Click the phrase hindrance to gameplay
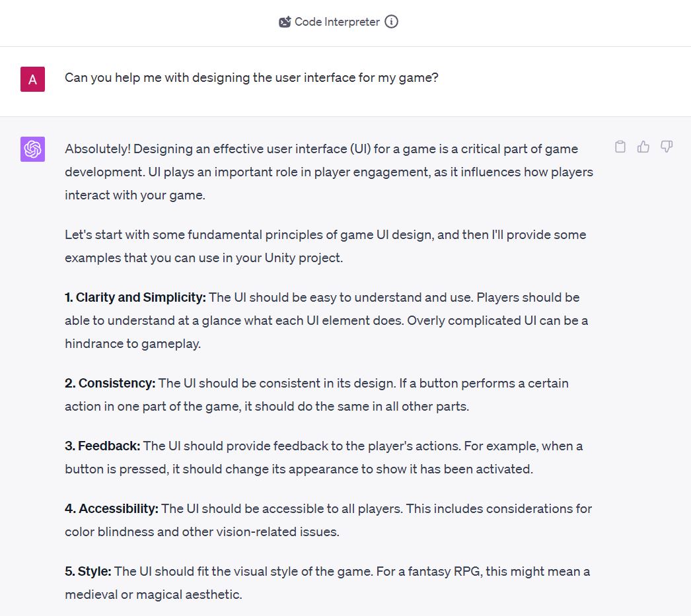 (x=133, y=343)
